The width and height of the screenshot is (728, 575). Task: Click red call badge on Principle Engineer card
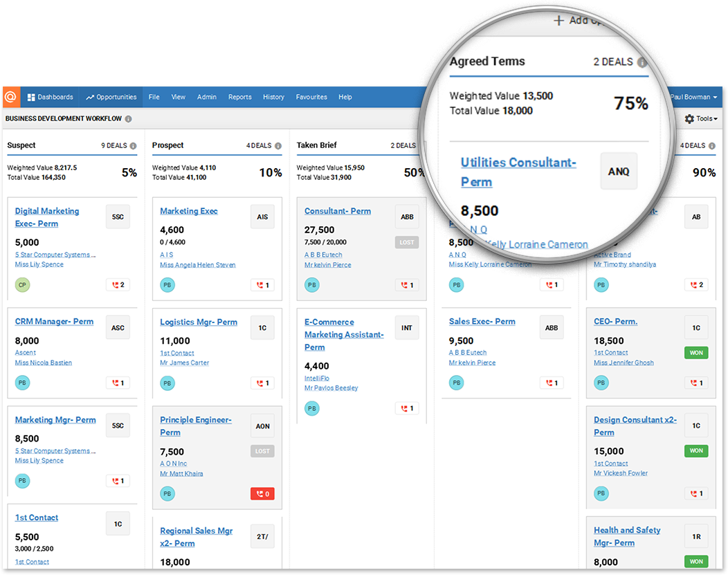click(x=262, y=493)
